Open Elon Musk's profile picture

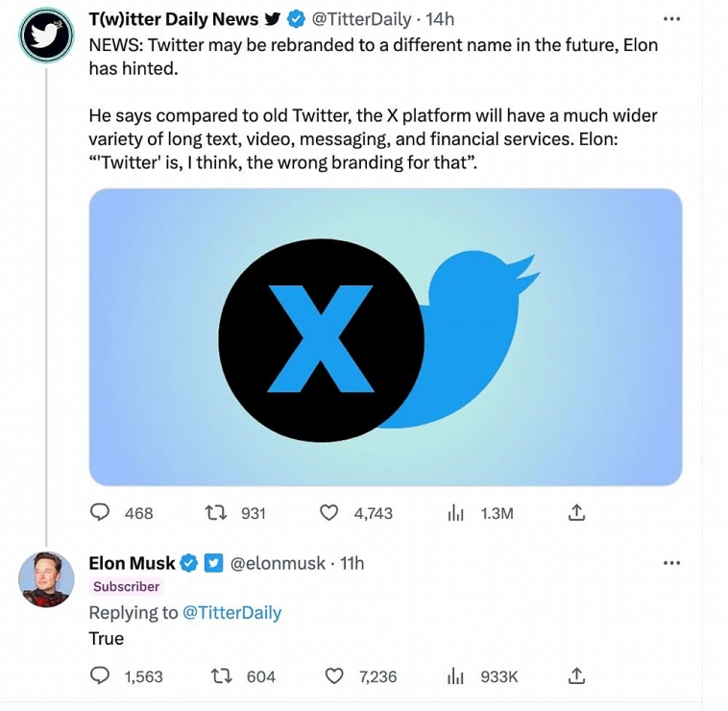(46, 579)
